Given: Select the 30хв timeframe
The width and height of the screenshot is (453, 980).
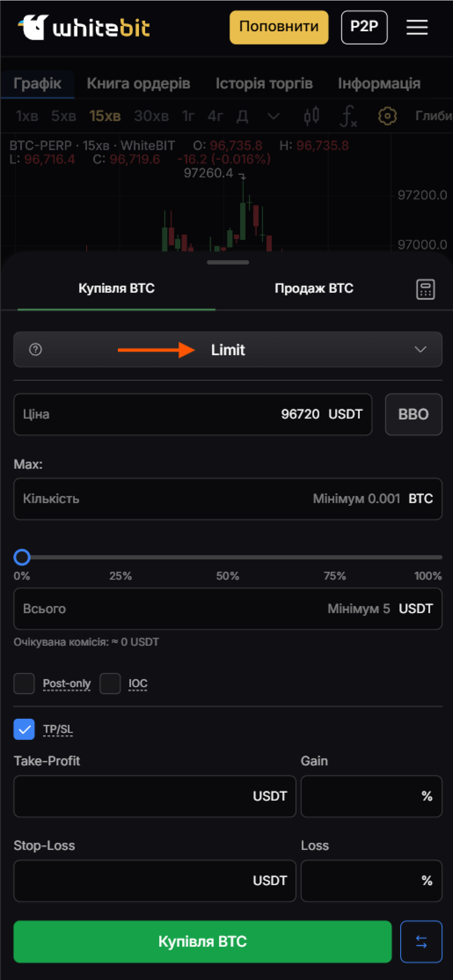Looking at the screenshot, I should coord(151,116).
